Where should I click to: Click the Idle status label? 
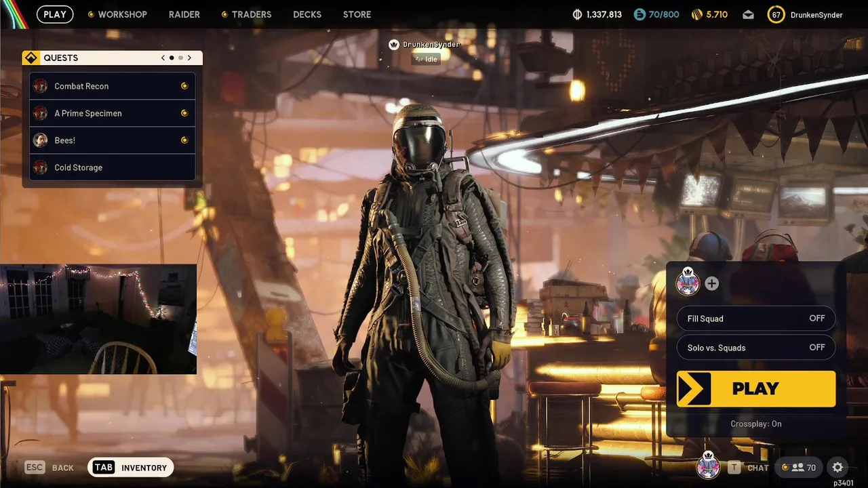pos(427,59)
